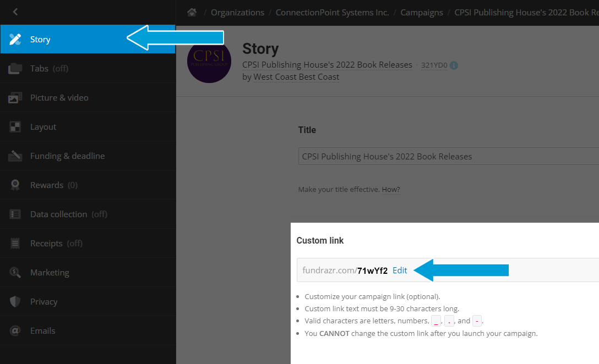The height and width of the screenshot is (364, 599).
Task: Open campaign name link under Story heading
Action: (327, 65)
